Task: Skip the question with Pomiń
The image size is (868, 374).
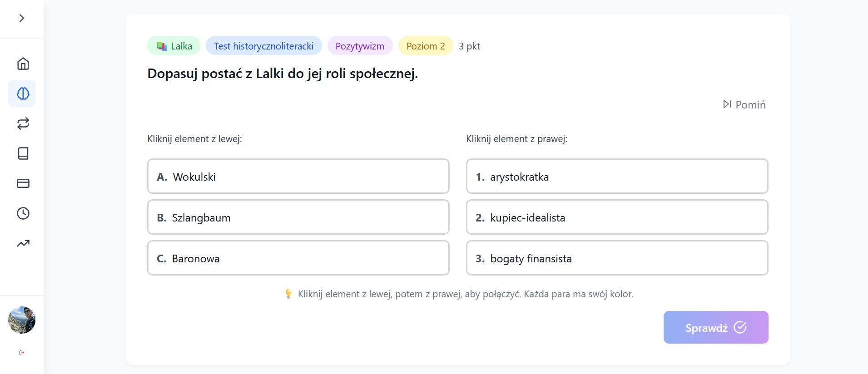Action: [x=744, y=105]
